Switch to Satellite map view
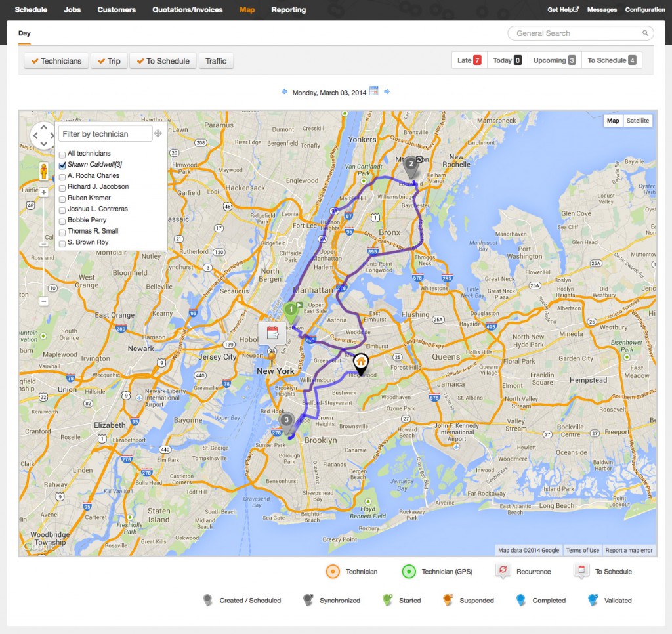Screen dimensions: 672x634 (x=638, y=121)
